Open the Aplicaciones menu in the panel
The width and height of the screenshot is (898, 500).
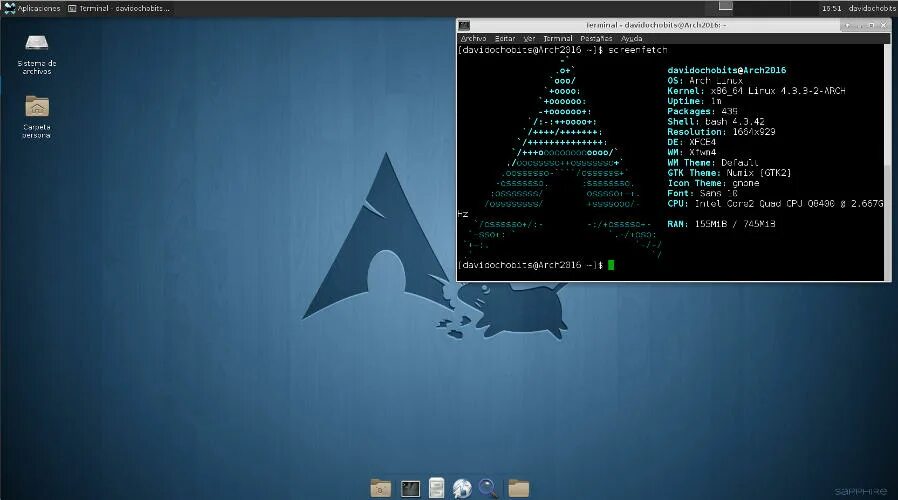[x=32, y=9]
